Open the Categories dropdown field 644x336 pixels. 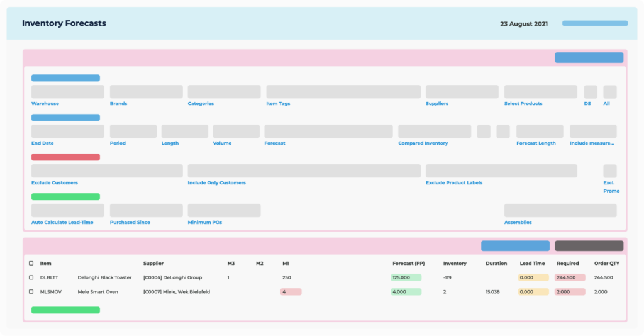coord(224,92)
